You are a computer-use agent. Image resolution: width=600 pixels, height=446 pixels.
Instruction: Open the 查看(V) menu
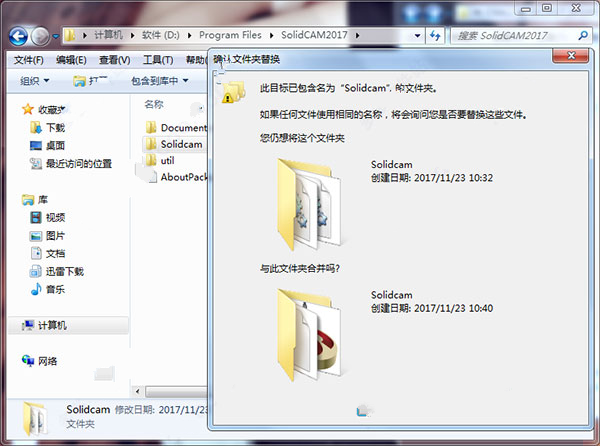114,60
